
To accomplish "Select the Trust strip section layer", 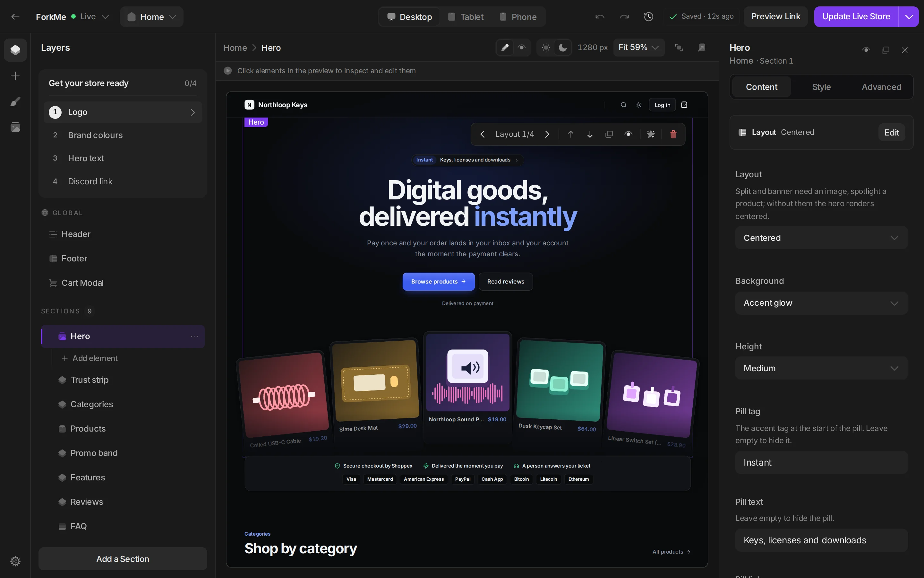I will [123, 380].
